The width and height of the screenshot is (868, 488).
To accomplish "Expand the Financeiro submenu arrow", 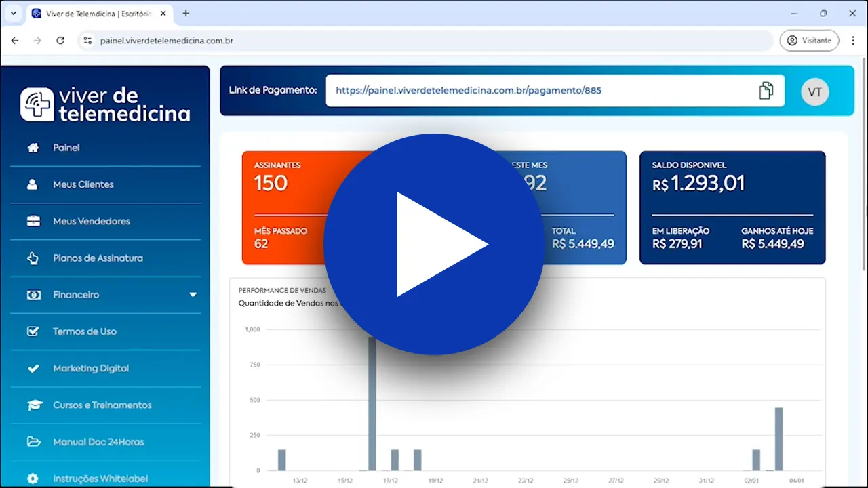I will coord(193,295).
